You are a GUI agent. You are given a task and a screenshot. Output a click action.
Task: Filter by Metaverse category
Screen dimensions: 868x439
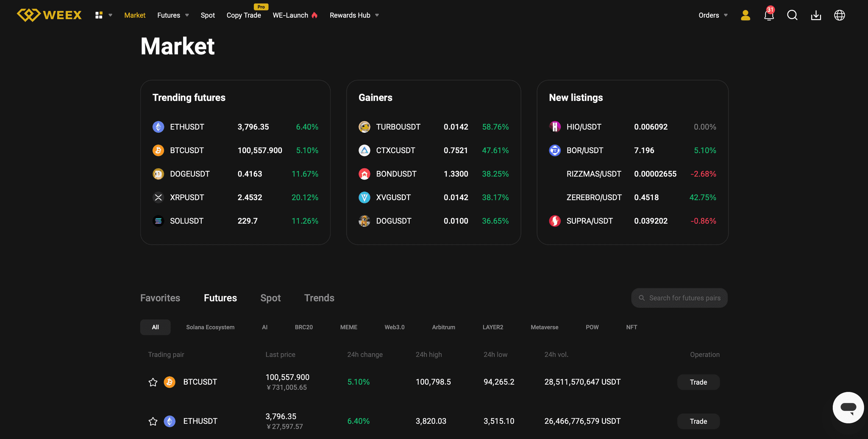click(545, 327)
